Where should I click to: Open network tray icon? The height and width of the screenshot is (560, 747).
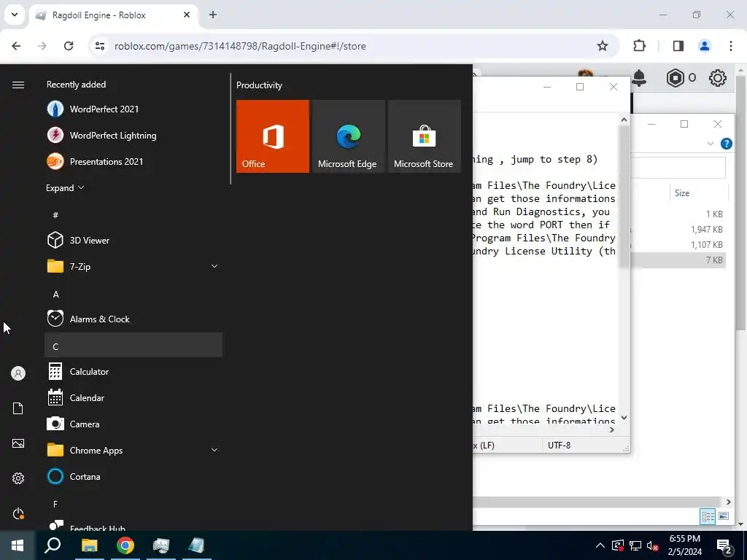635,545
